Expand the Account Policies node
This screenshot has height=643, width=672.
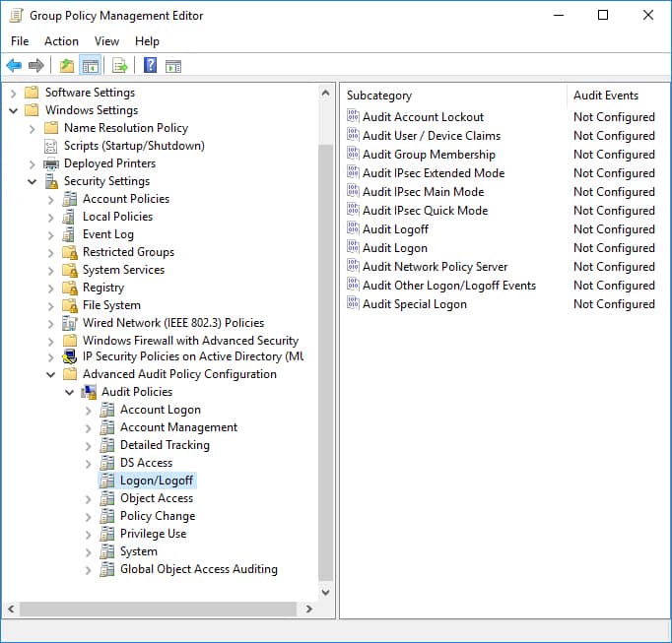click(51, 200)
